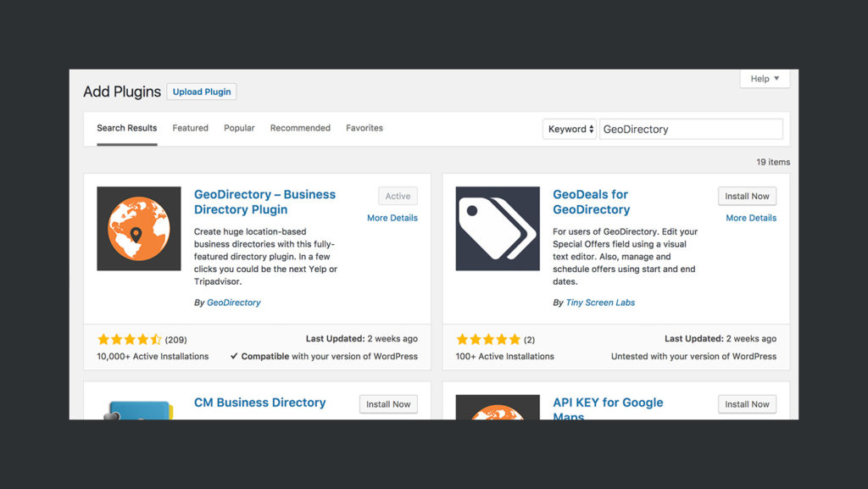
Task: Visit the Tiny Screen Labs author link
Action: pyautogui.click(x=600, y=302)
